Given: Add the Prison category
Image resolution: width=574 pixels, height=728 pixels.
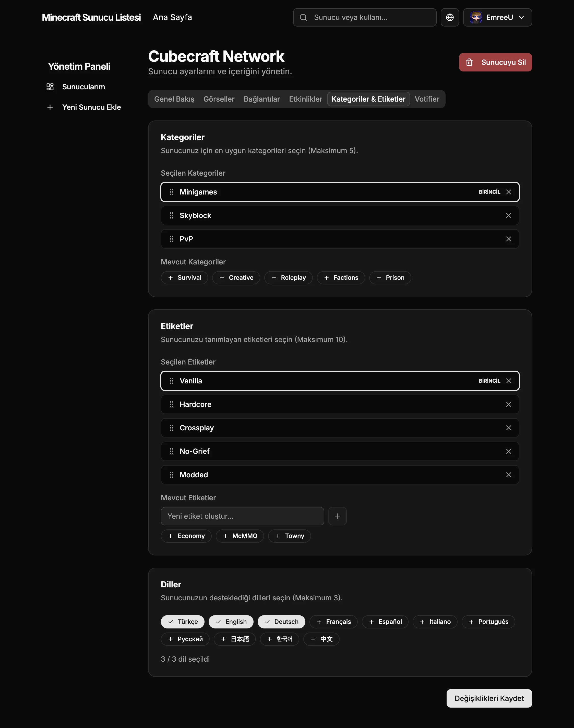Looking at the screenshot, I should tap(390, 277).
